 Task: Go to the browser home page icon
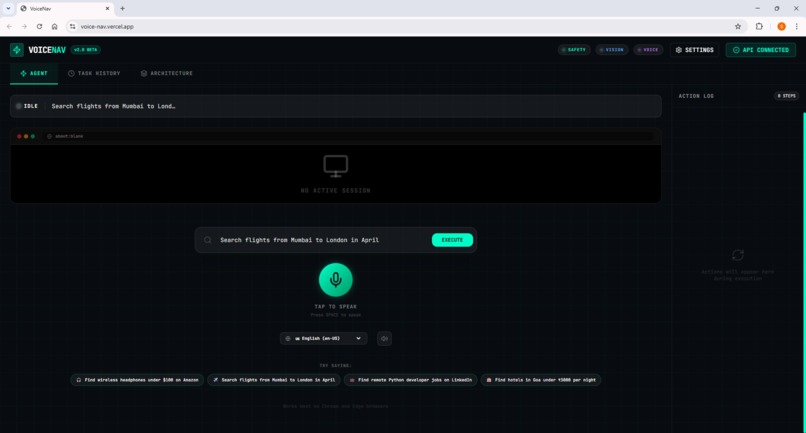click(54, 26)
